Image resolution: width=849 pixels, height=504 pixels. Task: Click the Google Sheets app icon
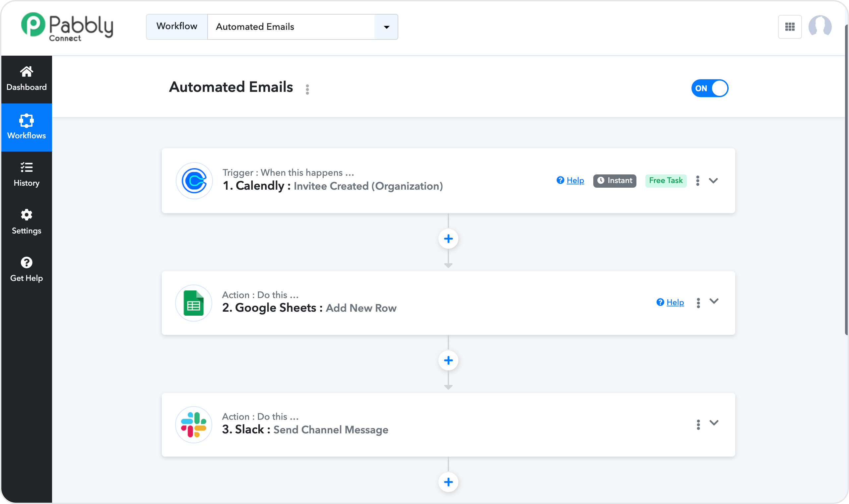[x=194, y=303]
